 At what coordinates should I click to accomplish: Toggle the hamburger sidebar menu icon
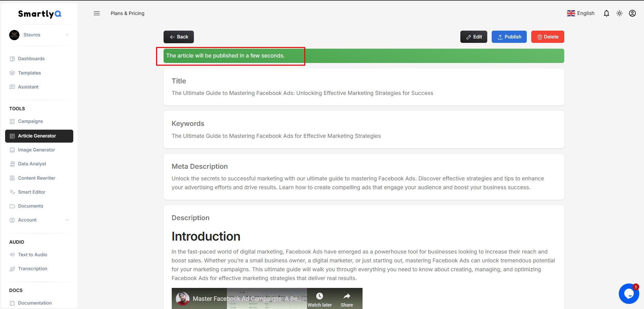click(x=97, y=13)
